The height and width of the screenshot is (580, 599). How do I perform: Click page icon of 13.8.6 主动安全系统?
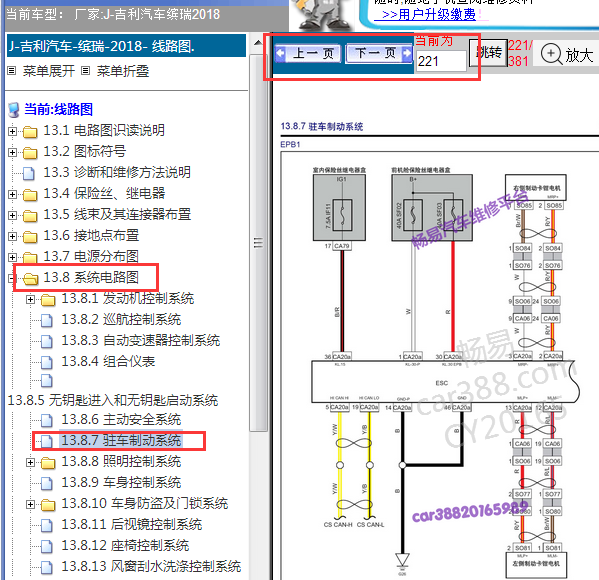(x=47, y=420)
